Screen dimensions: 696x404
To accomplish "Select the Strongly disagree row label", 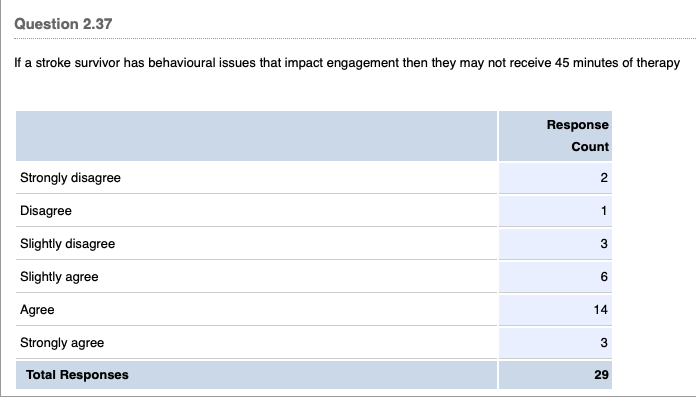I will click(x=70, y=178).
